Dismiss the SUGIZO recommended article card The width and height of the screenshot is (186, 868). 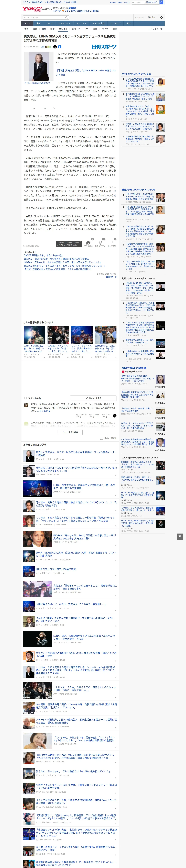coord(68,357)
